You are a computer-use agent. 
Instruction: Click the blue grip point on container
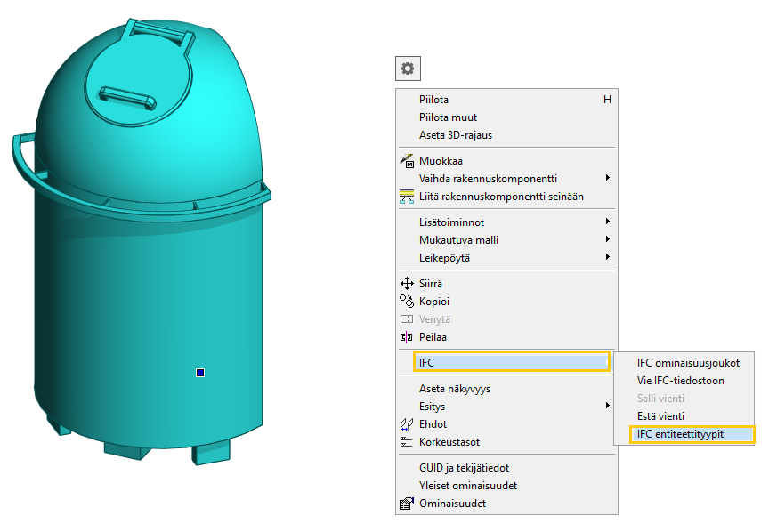point(200,373)
